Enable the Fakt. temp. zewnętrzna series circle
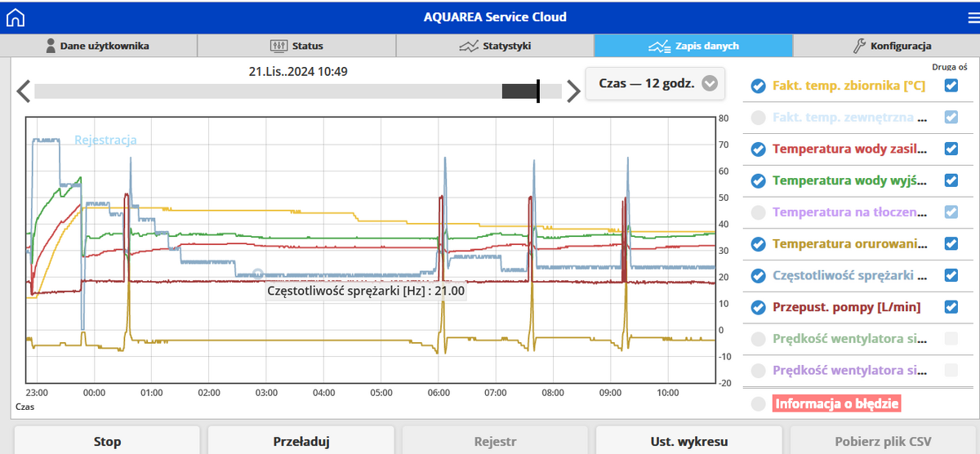This screenshot has width=980, height=454. coord(758,118)
